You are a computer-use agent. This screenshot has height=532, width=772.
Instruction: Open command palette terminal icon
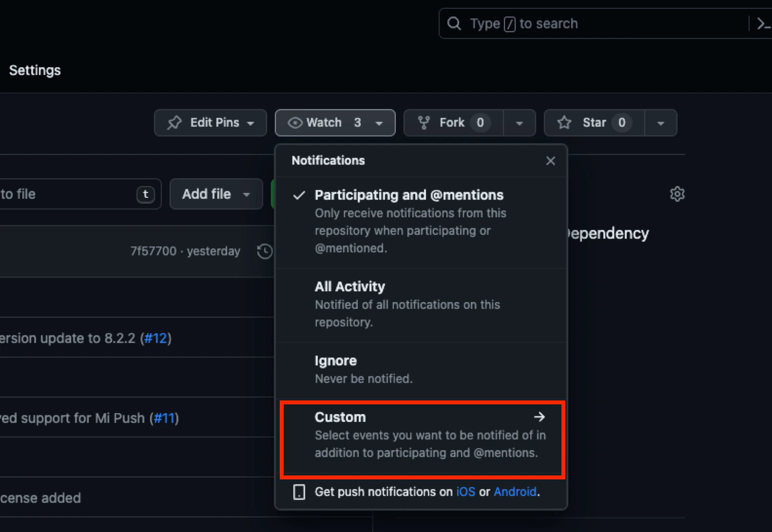pos(764,23)
